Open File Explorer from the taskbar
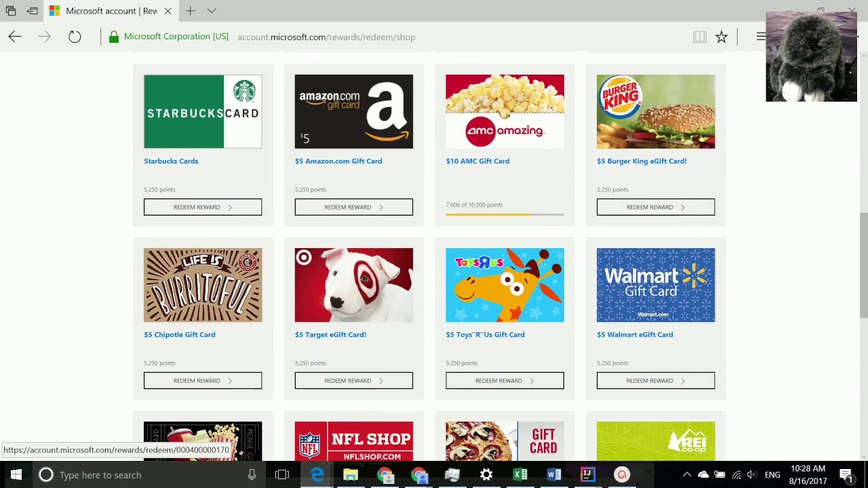The height and width of the screenshot is (488, 868). point(351,474)
